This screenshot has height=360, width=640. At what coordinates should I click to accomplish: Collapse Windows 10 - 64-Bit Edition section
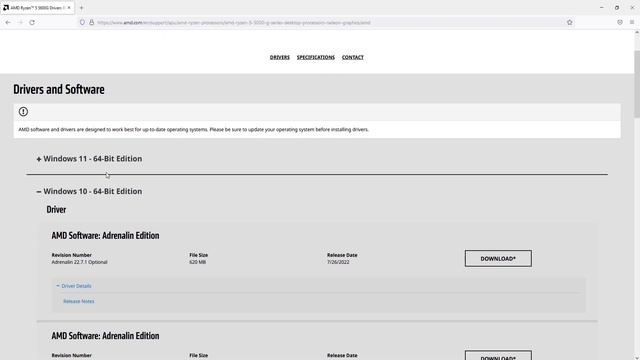coord(89,191)
